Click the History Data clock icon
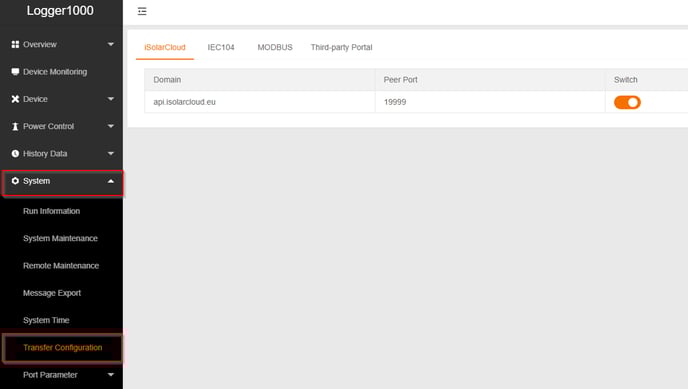Image resolution: width=688 pixels, height=389 pixels. 15,153
